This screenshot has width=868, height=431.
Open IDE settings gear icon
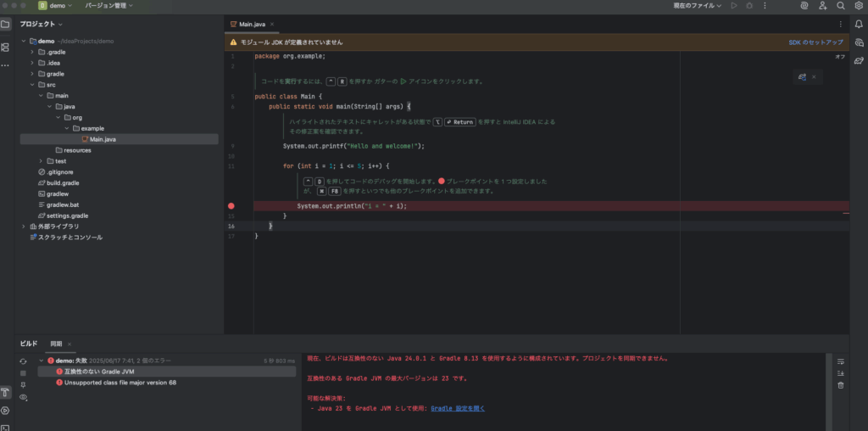tap(859, 6)
